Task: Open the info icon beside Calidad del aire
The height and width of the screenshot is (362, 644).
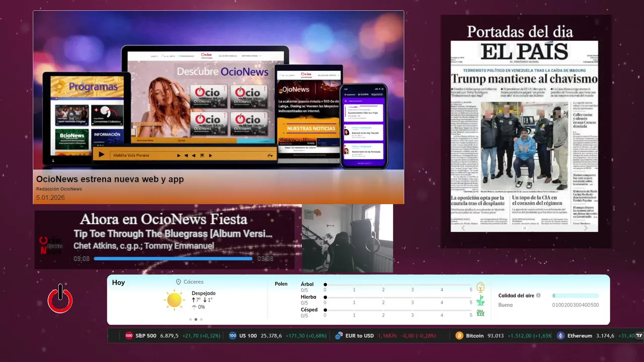Action: (x=538, y=296)
